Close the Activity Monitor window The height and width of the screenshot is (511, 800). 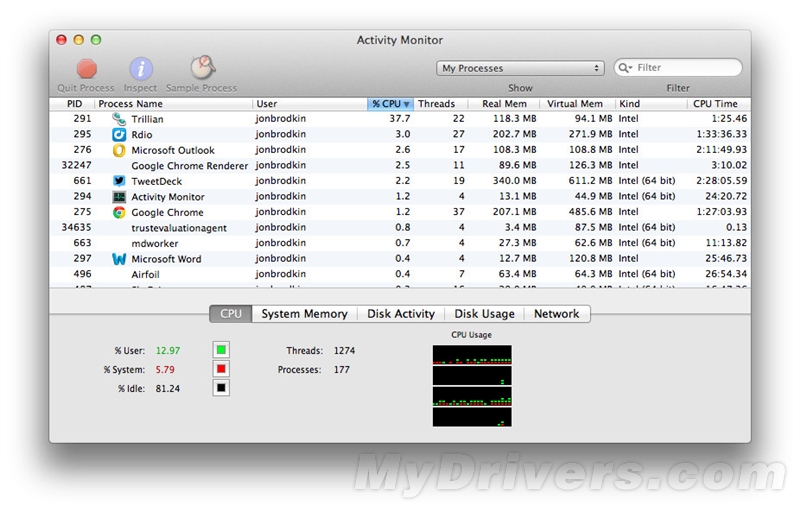tap(61, 40)
